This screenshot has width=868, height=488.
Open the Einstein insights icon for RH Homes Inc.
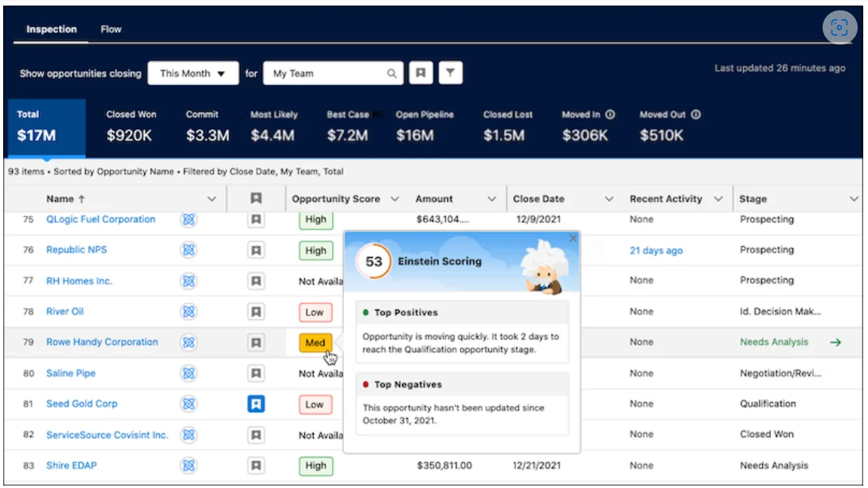[189, 281]
